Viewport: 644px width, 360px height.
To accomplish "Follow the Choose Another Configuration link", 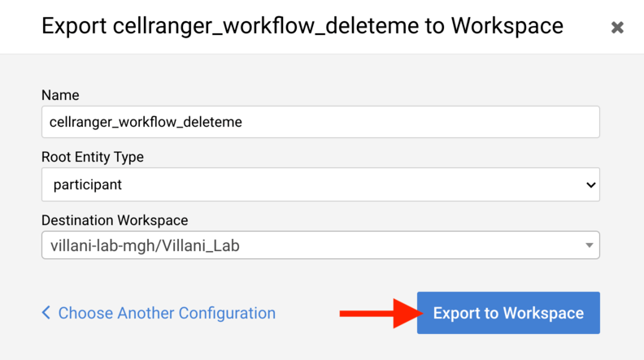I will click(167, 313).
